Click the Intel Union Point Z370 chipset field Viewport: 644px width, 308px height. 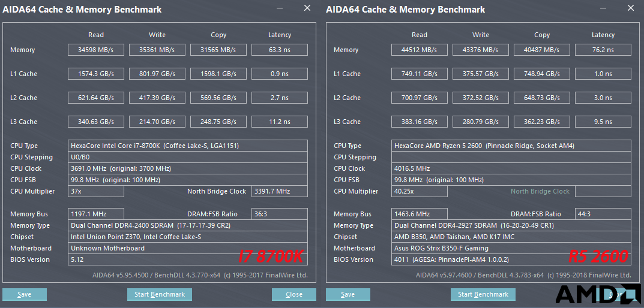click(x=188, y=237)
